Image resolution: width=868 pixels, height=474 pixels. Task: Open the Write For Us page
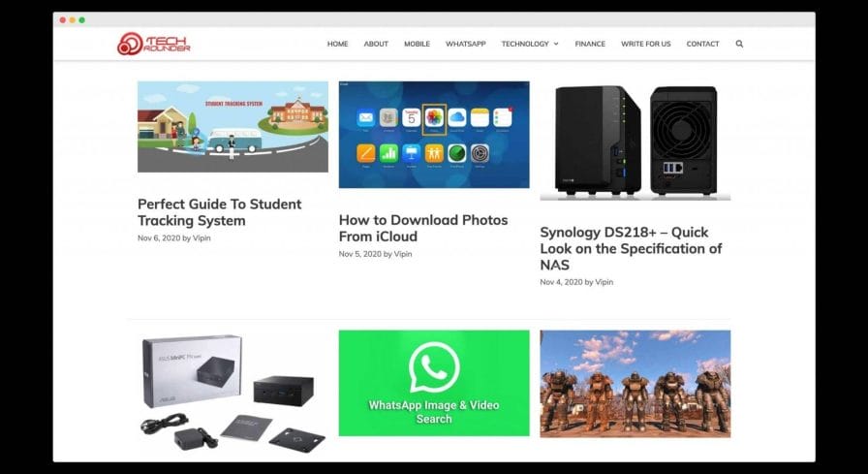point(645,44)
